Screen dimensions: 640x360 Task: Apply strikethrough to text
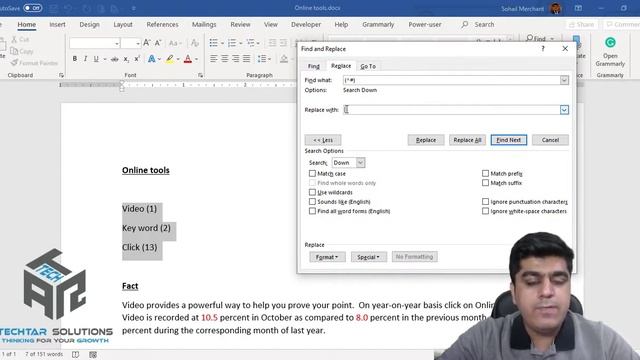click(115, 59)
